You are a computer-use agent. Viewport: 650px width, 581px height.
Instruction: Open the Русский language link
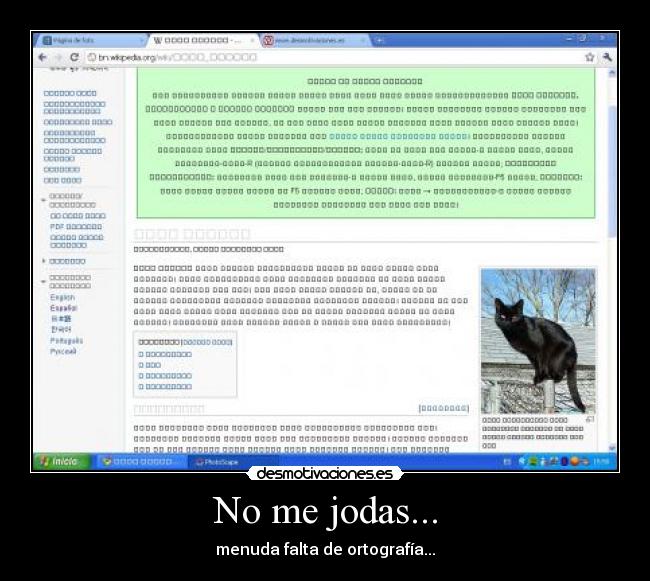pos(63,351)
